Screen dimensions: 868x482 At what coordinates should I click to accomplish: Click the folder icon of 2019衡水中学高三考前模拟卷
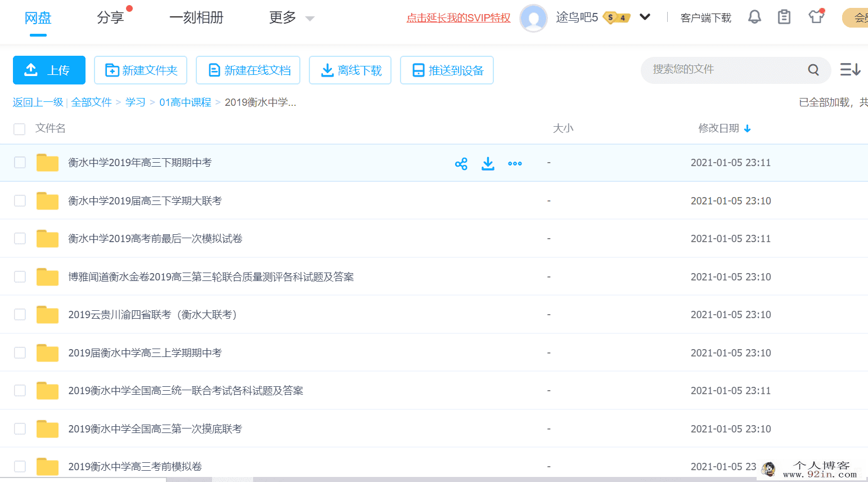(47, 467)
